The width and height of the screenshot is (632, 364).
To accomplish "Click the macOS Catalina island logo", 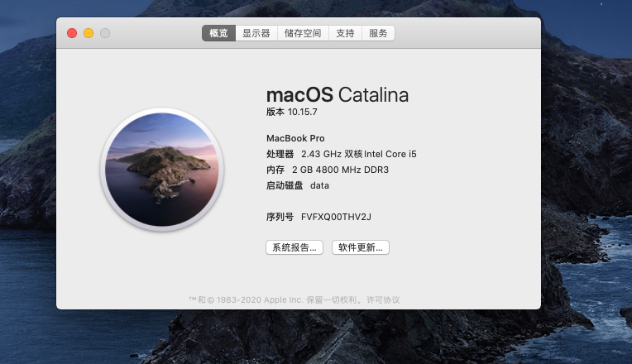I will point(162,170).
